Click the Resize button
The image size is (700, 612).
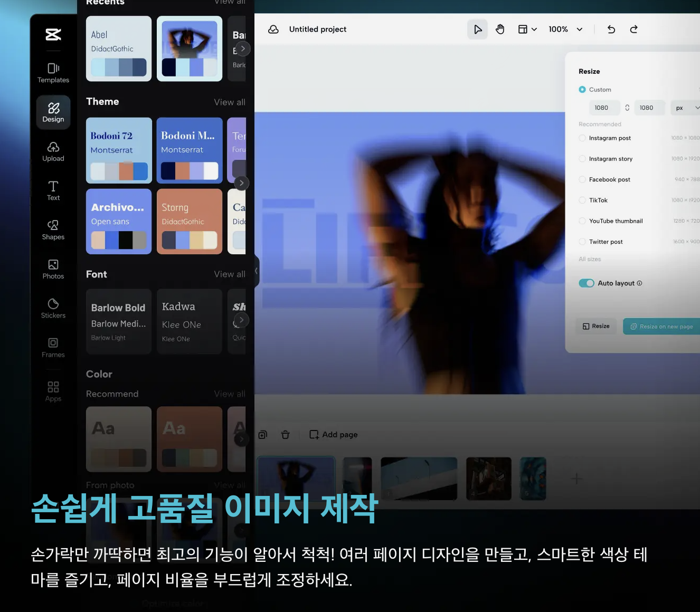coord(596,327)
